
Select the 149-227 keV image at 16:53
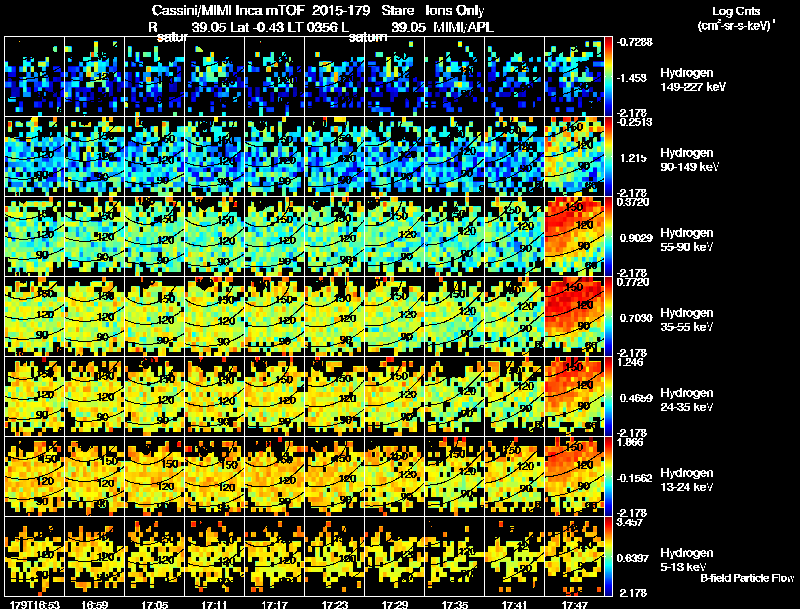[x=34, y=77]
